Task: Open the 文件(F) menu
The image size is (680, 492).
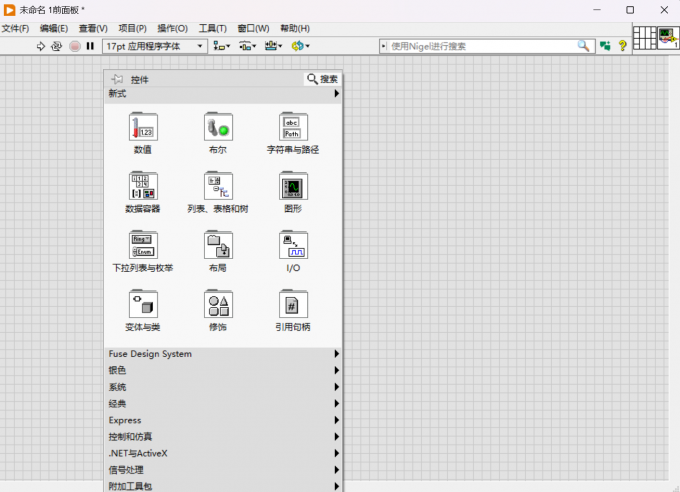Action: click(x=16, y=29)
